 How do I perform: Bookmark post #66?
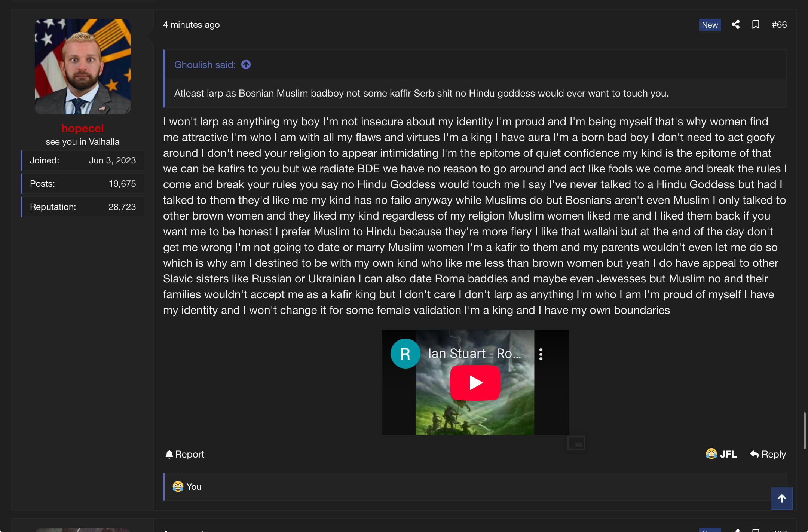[756, 25]
